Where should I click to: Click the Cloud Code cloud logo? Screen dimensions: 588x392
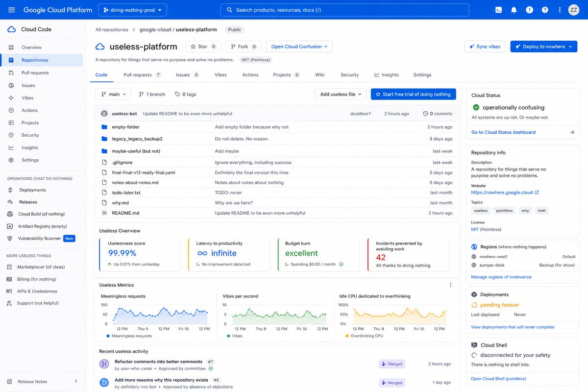tap(12, 29)
